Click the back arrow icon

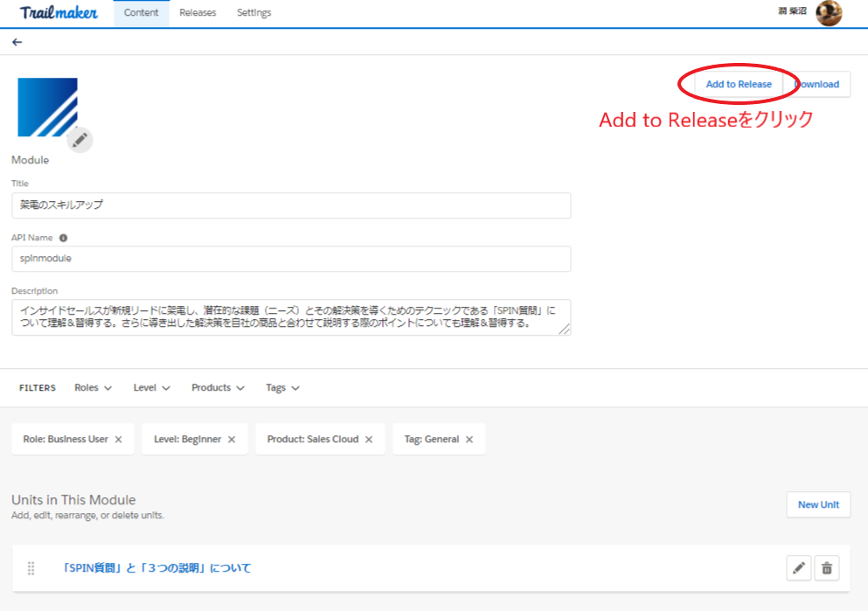(17, 42)
